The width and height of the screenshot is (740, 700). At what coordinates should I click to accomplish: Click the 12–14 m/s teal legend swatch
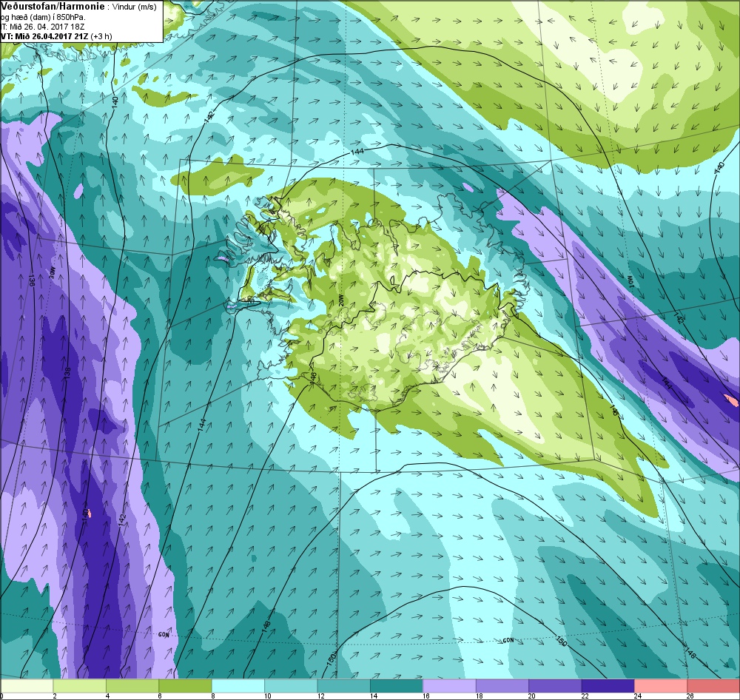[x=343, y=685]
